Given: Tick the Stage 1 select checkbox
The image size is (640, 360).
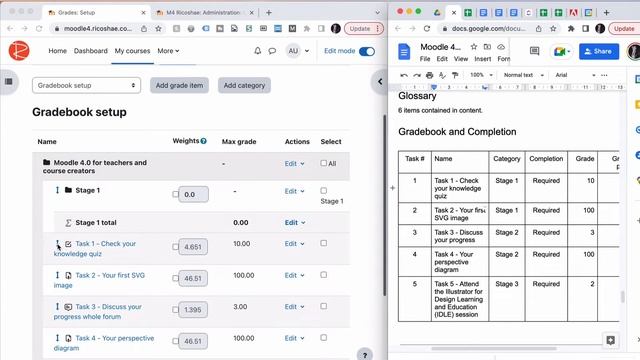Looking at the screenshot, I should pos(324,191).
